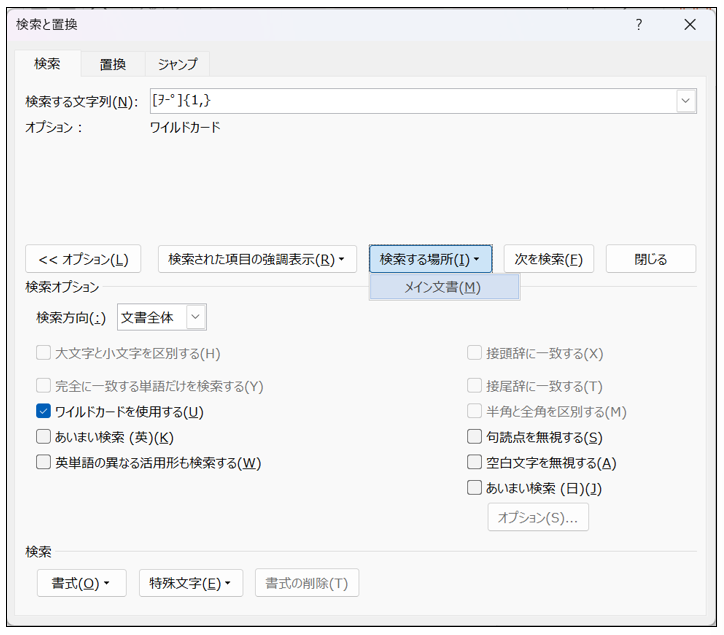Open the 検索する場所 dropdown button
This screenshot has height=635, width=724.
[x=430, y=259]
